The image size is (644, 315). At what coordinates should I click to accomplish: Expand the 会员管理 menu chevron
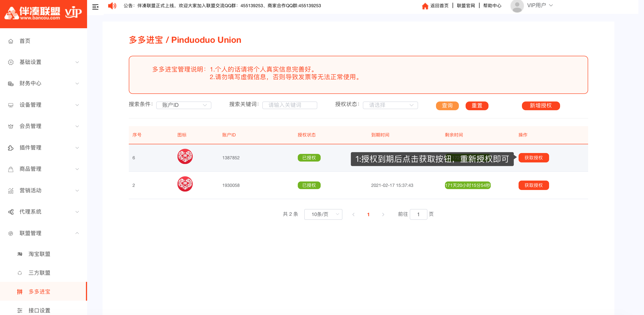77,126
